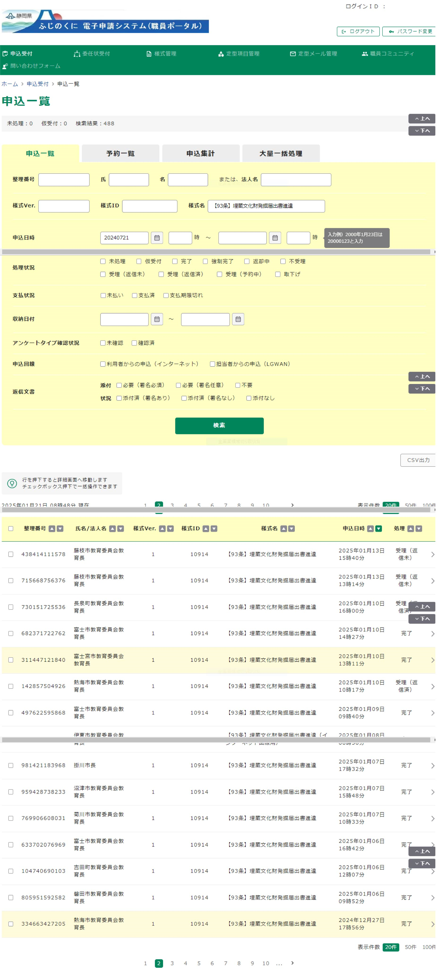Open calendar for 収納日付 end date
Viewport: 437px width, 980px height.
[238, 319]
